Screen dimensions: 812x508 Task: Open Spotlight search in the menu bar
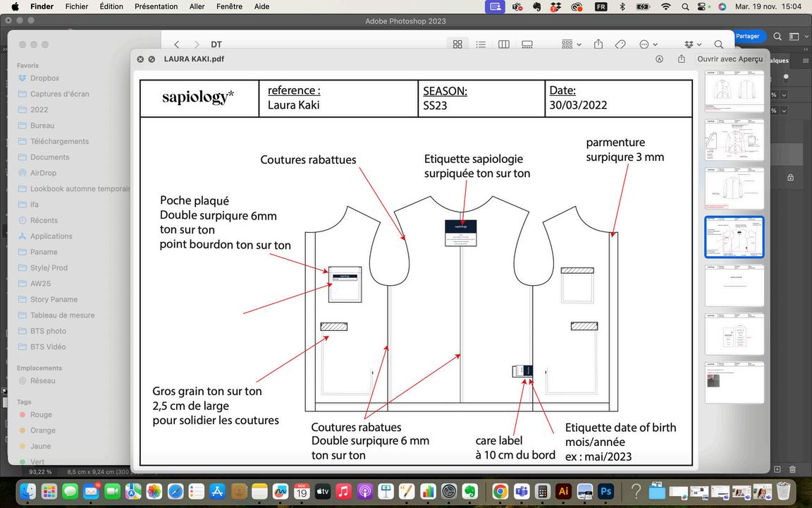coord(685,7)
